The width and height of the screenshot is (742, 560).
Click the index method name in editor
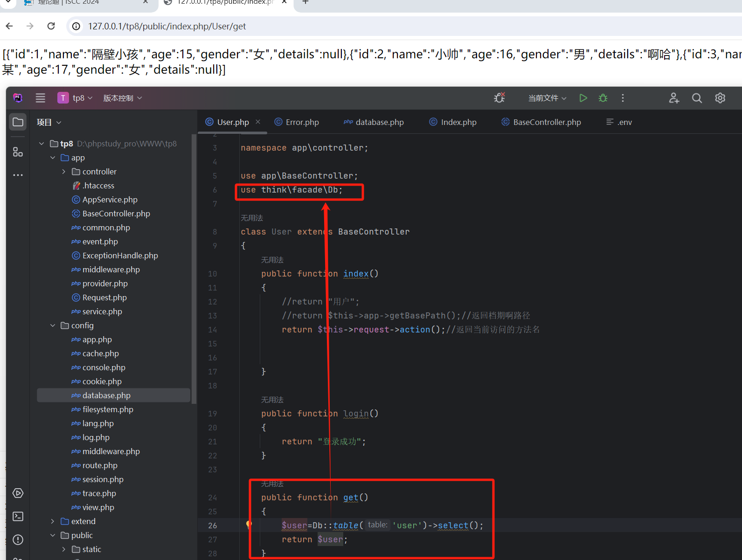[x=356, y=274]
